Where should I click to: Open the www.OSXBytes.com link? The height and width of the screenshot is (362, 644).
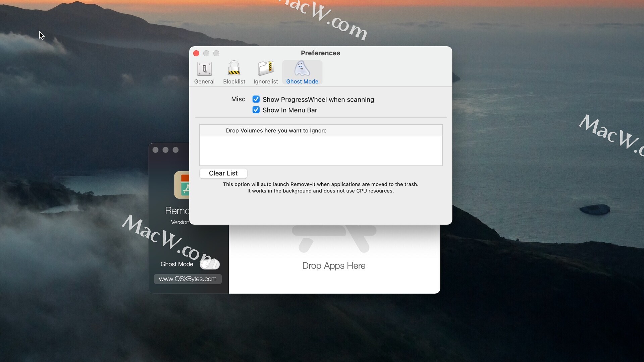[188, 279]
